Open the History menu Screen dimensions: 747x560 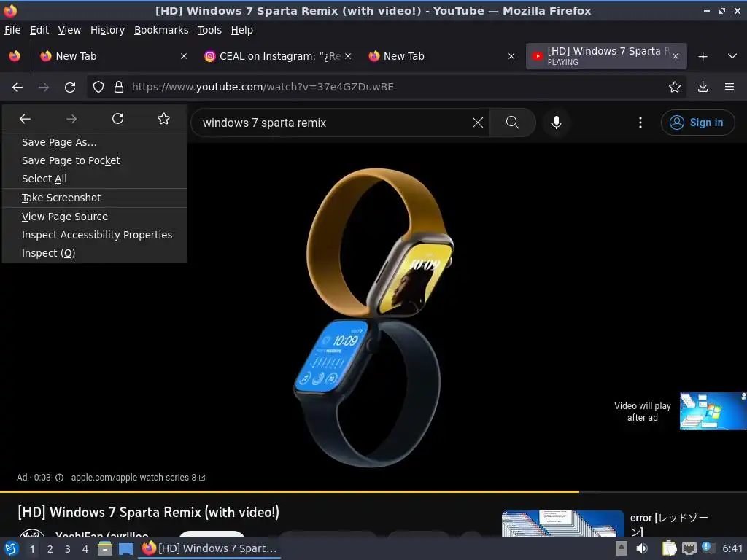click(107, 30)
